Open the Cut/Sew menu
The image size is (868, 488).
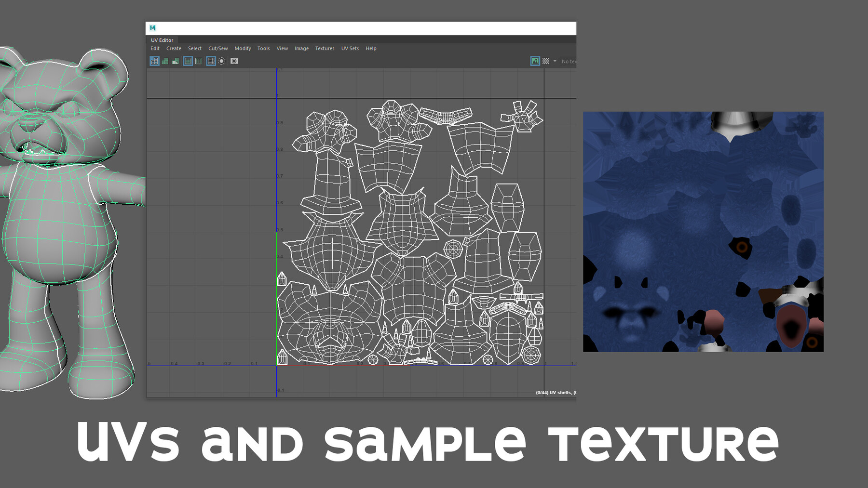(x=218, y=48)
